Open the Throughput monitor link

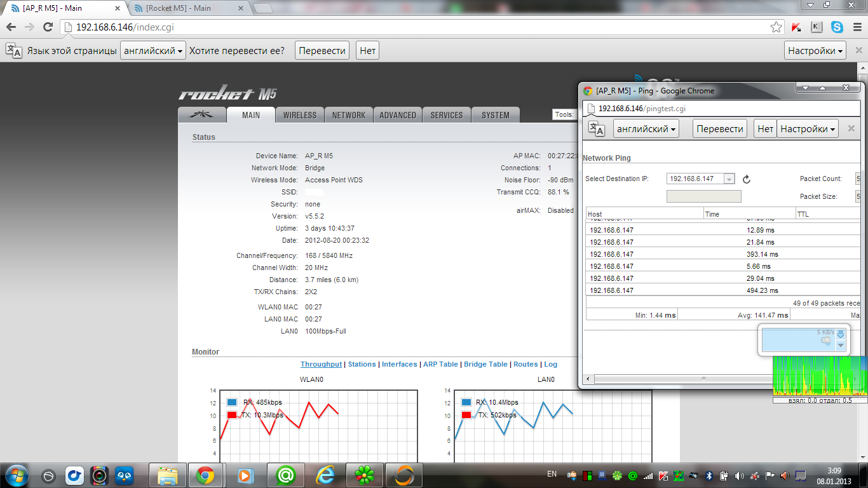coord(321,364)
